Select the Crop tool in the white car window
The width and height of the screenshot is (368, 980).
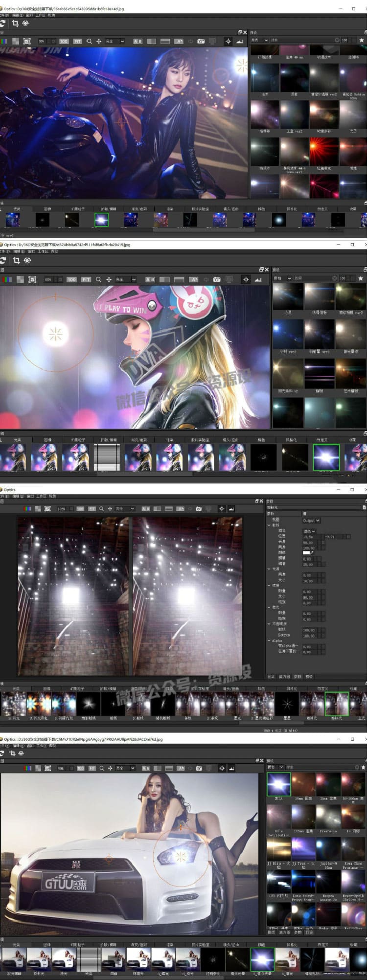(12, 753)
